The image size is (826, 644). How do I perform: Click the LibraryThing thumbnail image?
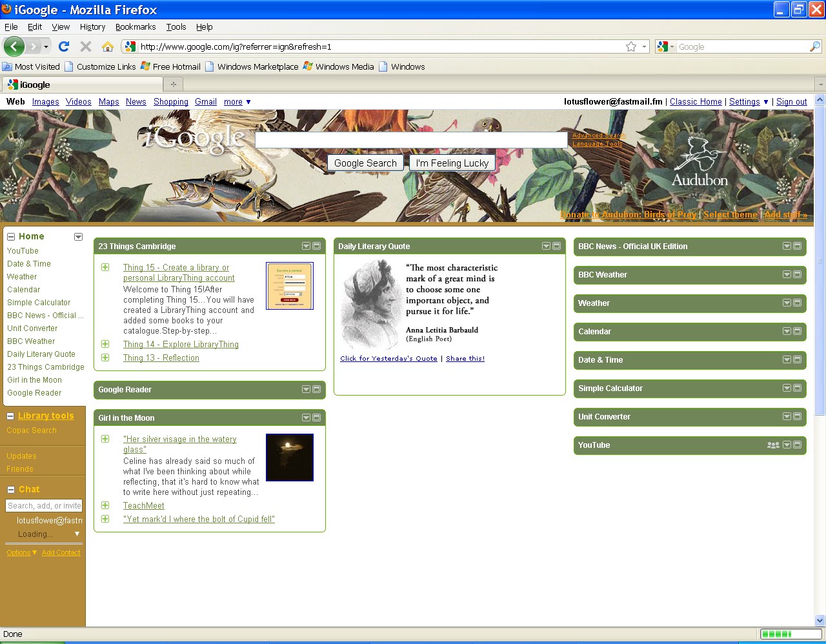(290, 285)
